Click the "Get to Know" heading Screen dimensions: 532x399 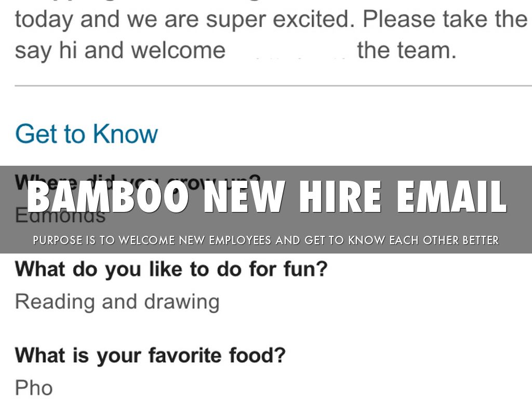pos(86,134)
